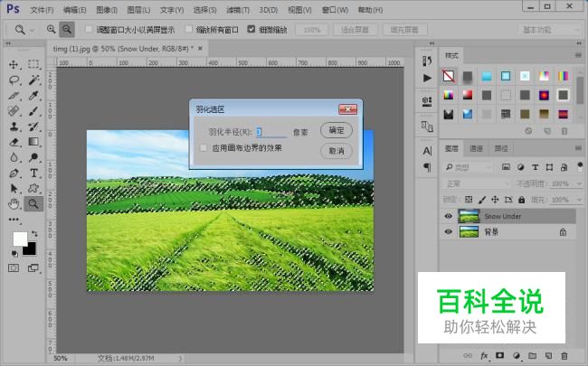Screen dimensions: 588x366
Task: Select the Clone Stamp tool
Action: coord(14,127)
